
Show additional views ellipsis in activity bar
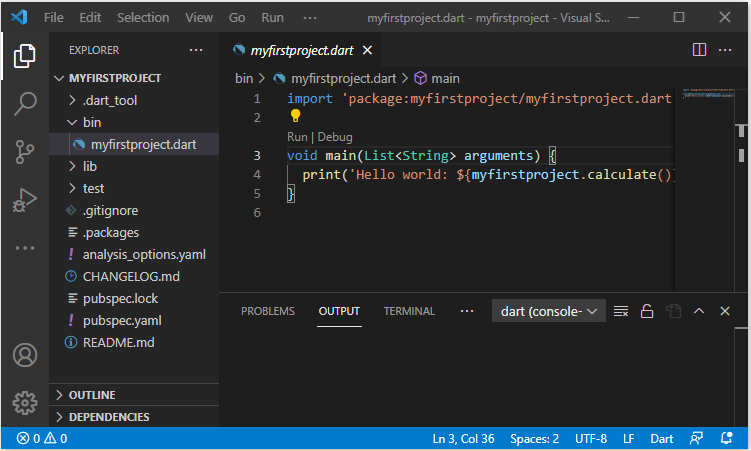(24, 248)
